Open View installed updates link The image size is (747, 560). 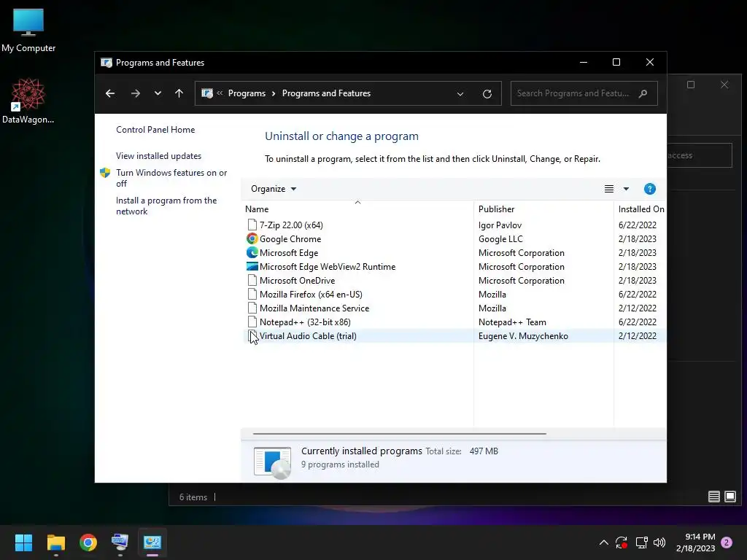158,156
